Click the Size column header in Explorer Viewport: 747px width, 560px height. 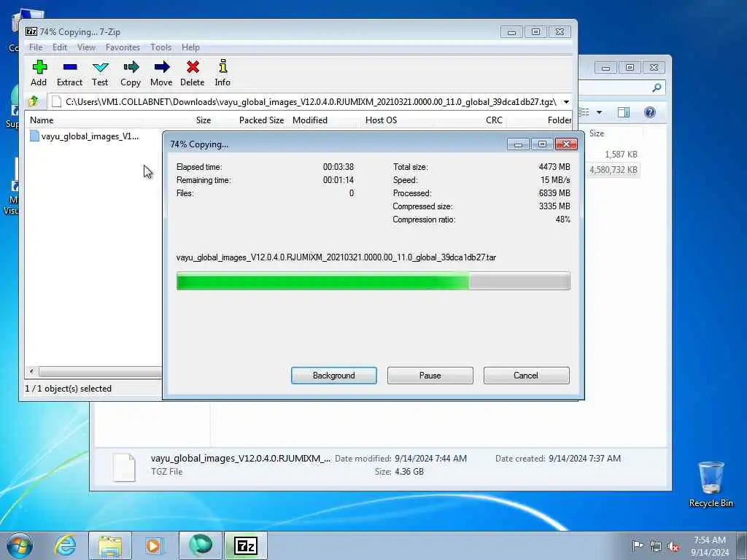pos(597,133)
